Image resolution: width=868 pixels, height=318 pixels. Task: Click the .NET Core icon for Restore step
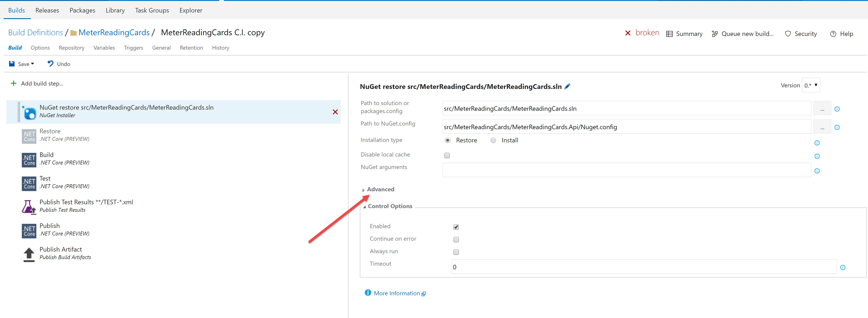[29, 136]
